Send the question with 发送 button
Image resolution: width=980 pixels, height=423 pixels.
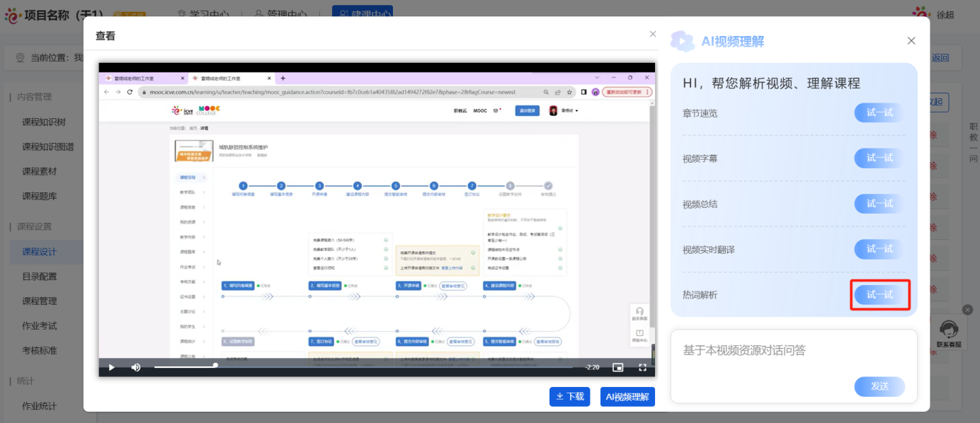(879, 386)
